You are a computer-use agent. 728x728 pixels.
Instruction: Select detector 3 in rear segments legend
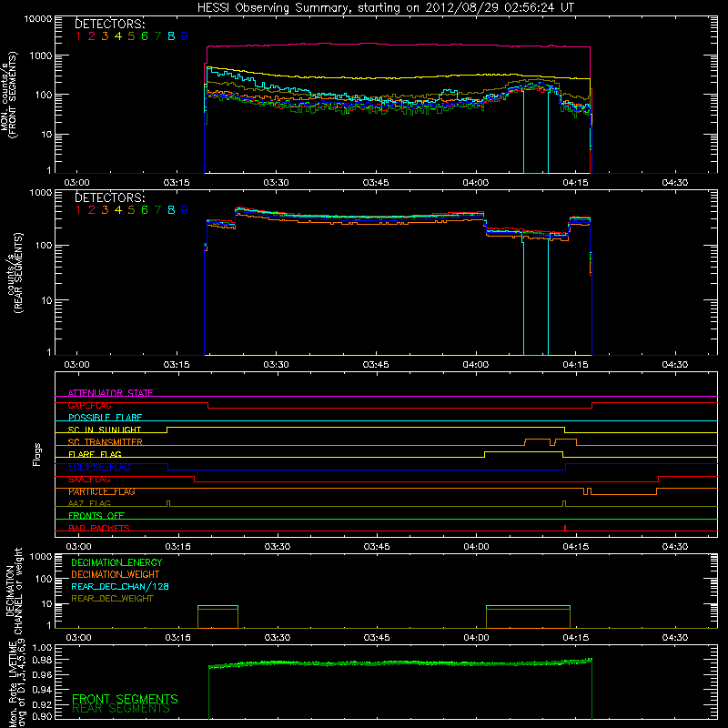point(105,210)
